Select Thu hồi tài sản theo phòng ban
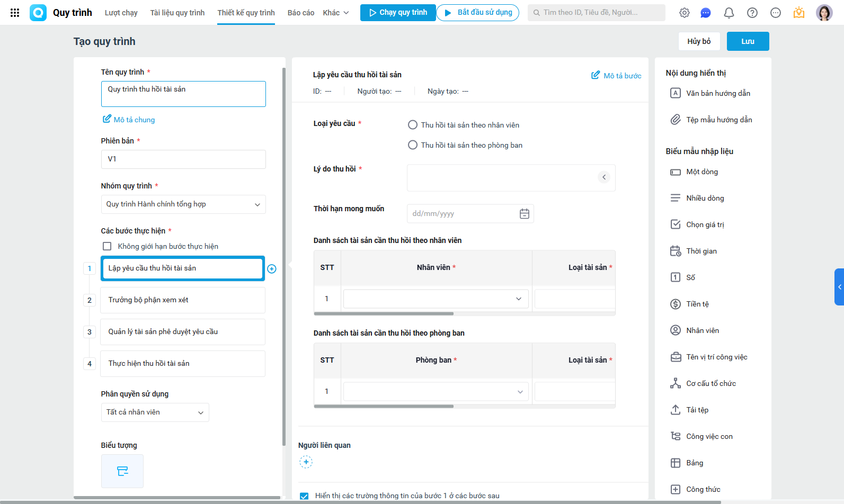 pos(413,145)
